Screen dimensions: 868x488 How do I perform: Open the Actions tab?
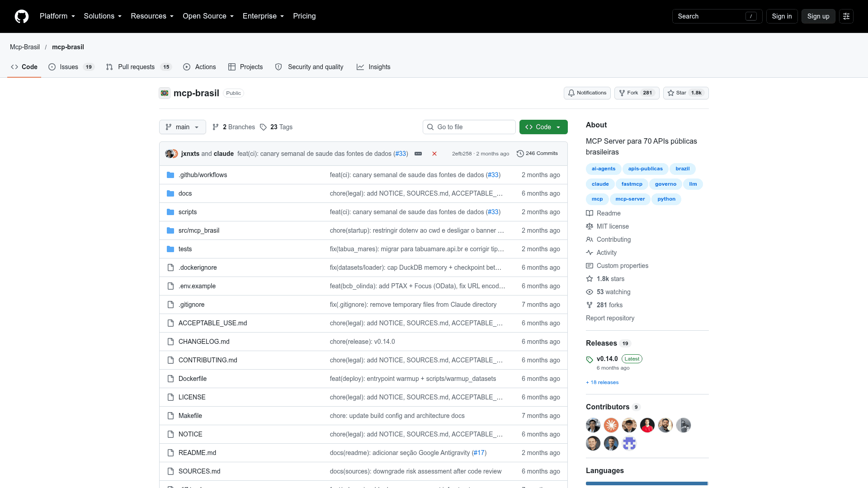[x=199, y=67]
